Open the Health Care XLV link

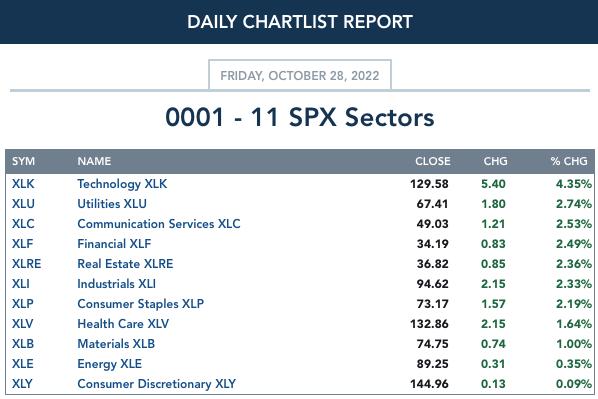pyautogui.click(x=123, y=324)
